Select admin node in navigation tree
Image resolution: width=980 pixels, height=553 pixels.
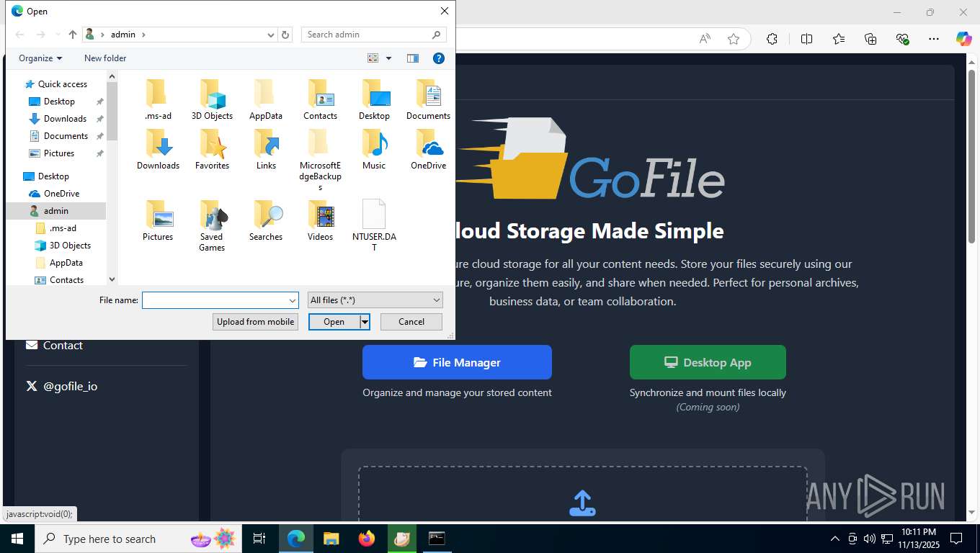coord(56,211)
